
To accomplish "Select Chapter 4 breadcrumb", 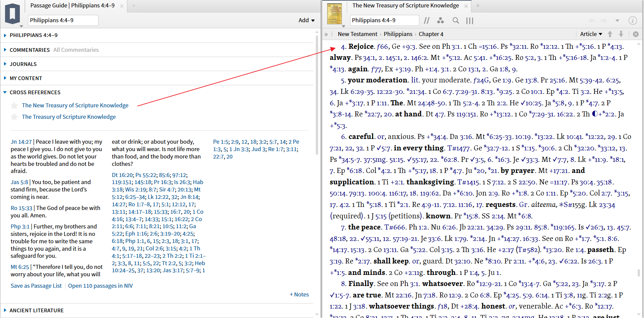I will (431, 34).
